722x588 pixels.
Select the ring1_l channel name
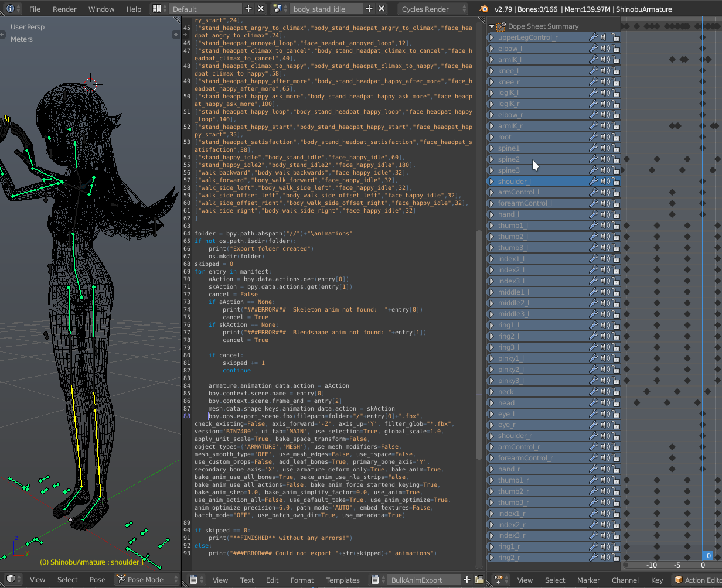pos(509,325)
